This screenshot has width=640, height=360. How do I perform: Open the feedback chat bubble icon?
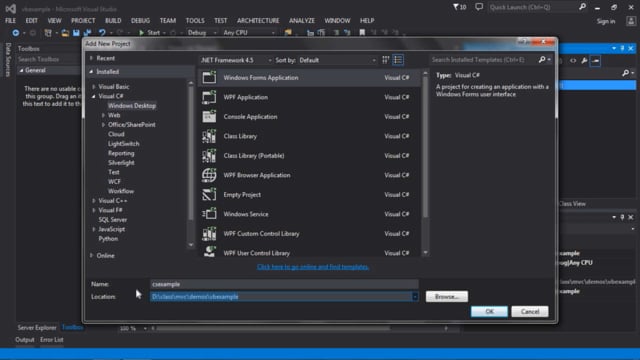pyautogui.click(x=479, y=7)
